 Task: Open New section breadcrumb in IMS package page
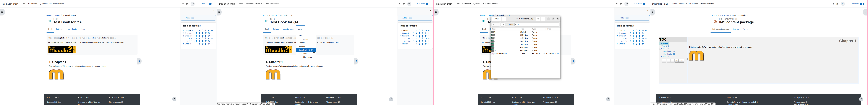point(724,15)
